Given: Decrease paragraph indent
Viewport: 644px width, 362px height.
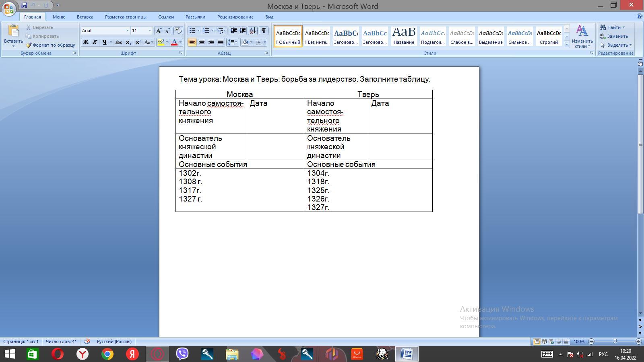Looking at the screenshot, I should pos(233,31).
